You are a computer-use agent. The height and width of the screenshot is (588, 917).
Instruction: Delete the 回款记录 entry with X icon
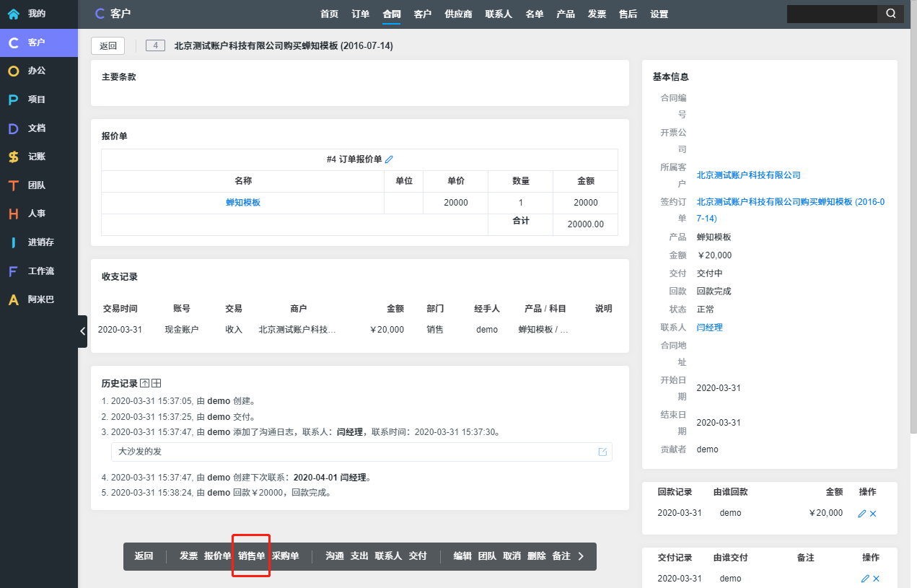click(x=873, y=514)
